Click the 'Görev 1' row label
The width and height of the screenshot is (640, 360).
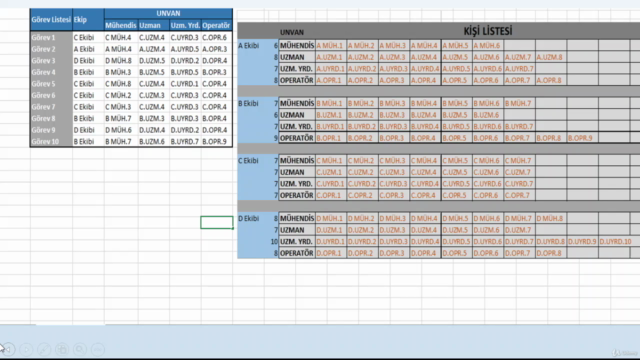[x=51, y=38]
